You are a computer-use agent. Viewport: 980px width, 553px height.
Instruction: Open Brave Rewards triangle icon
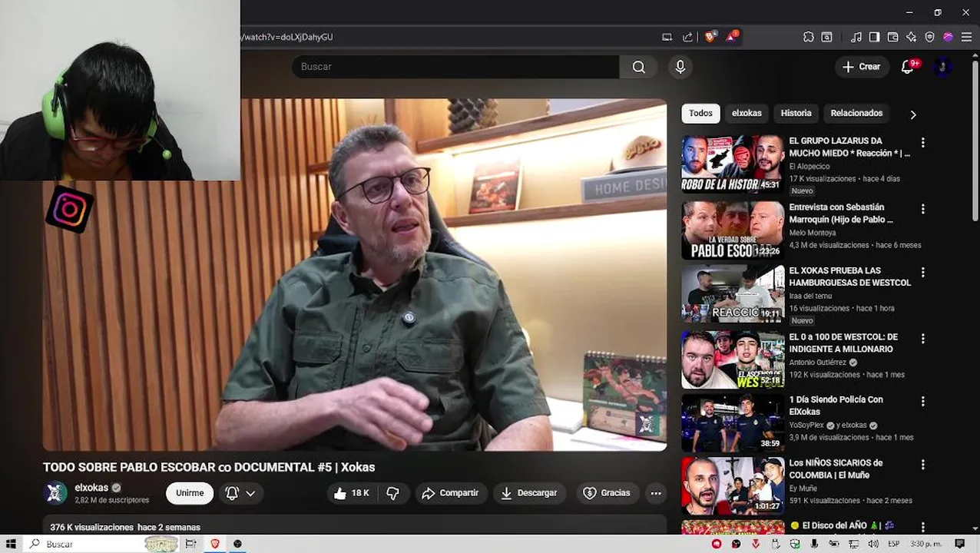[731, 36]
